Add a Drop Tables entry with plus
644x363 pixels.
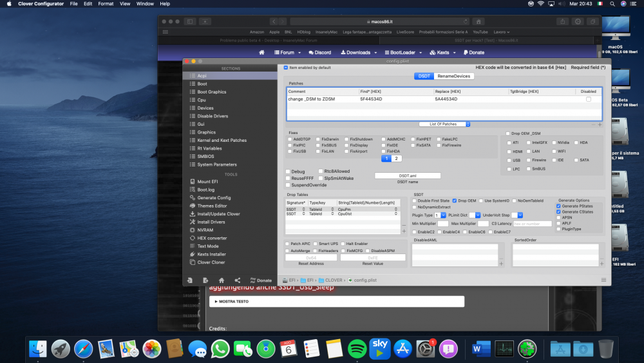[404, 231]
